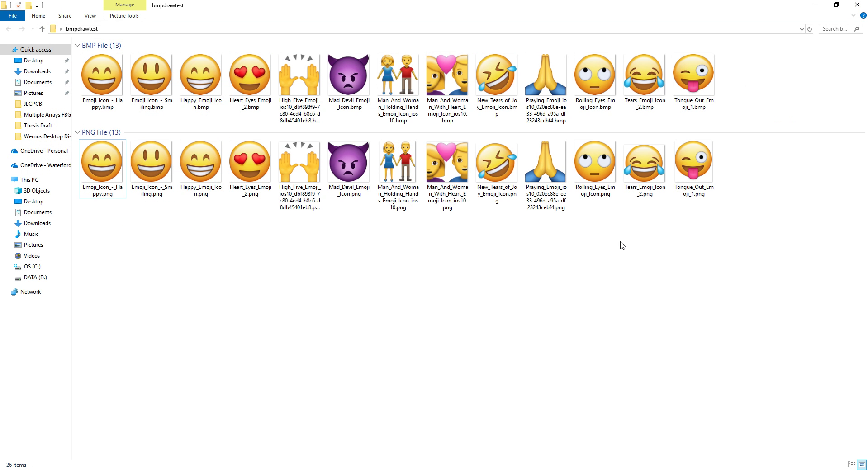Switch to the View ribbon tab
The width and height of the screenshot is (868, 470).
90,16
